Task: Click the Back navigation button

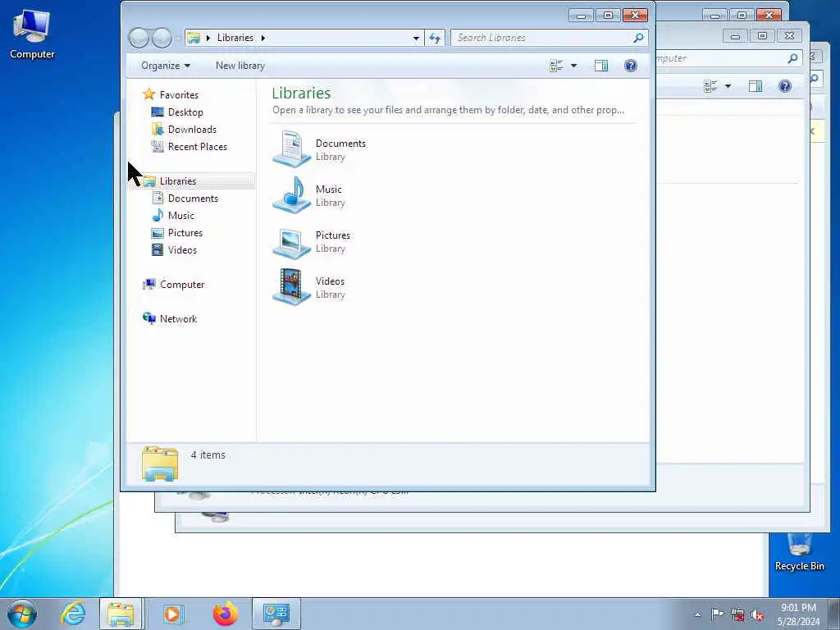Action: point(139,38)
